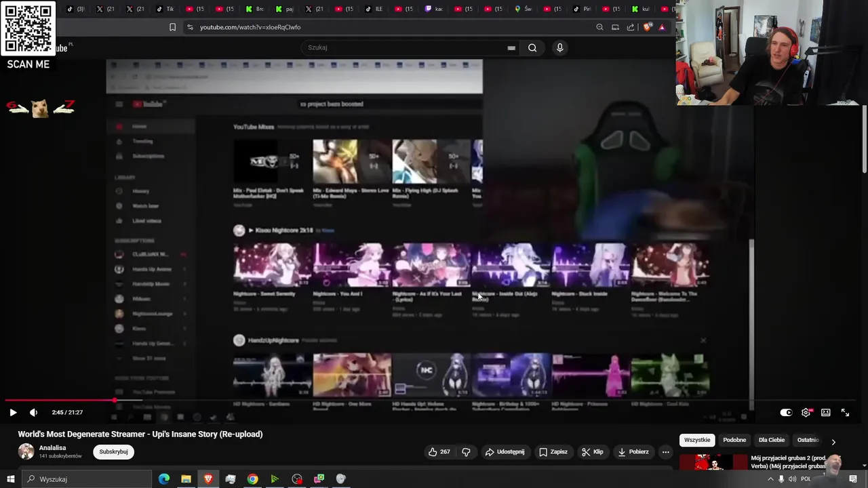Select the Ostatnio filter chip
The image size is (868, 488).
pos(808,440)
